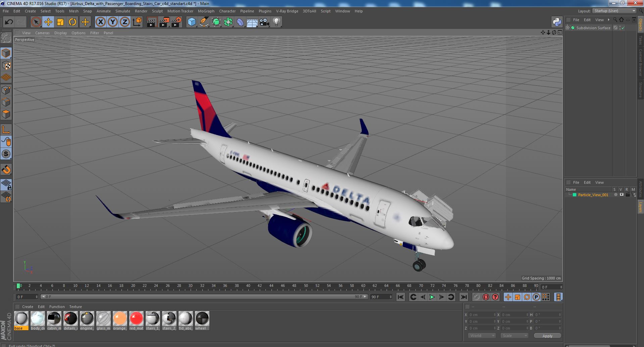
Task: Select the red_mat material swatch
Action: [136, 321]
